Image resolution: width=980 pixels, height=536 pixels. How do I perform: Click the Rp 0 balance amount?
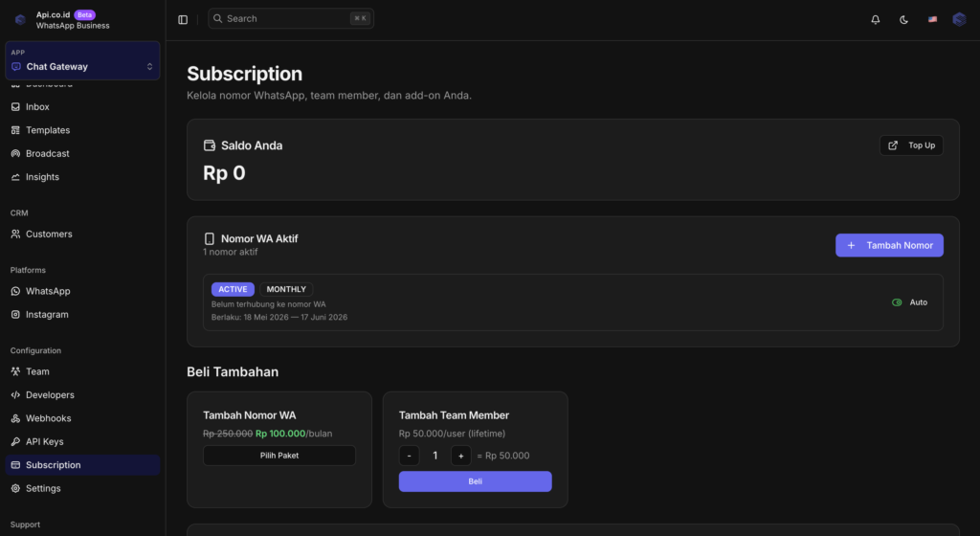(x=224, y=173)
